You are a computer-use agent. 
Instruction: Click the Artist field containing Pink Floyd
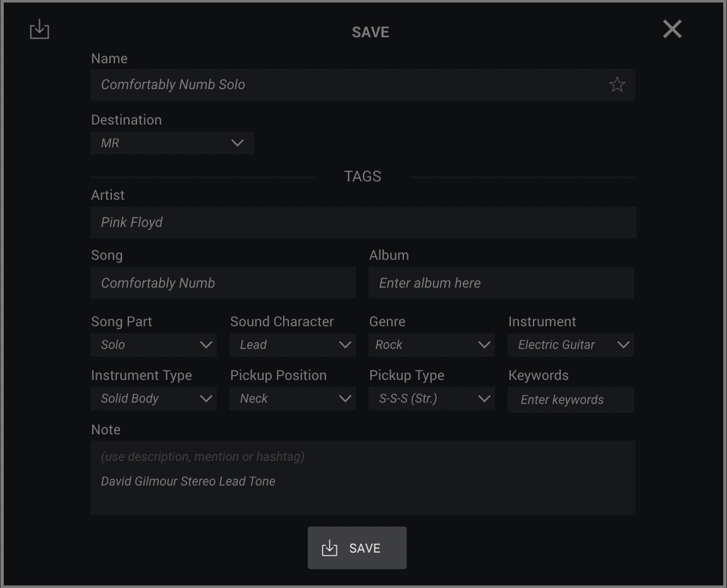click(x=363, y=223)
